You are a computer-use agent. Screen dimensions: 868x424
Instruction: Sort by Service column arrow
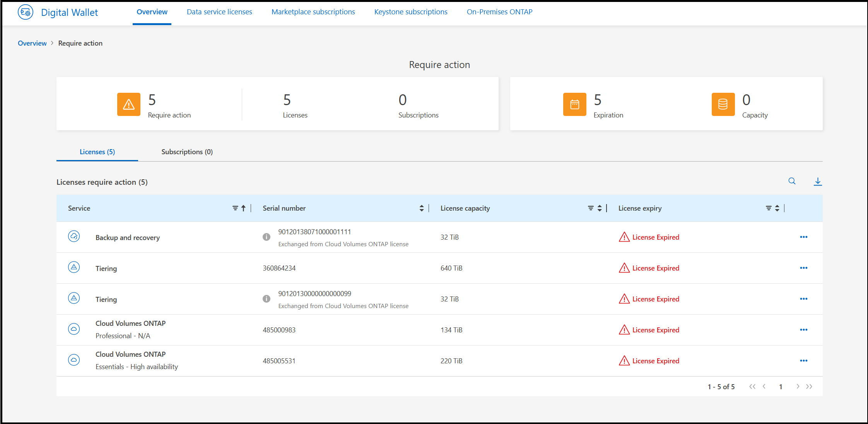tap(243, 208)
